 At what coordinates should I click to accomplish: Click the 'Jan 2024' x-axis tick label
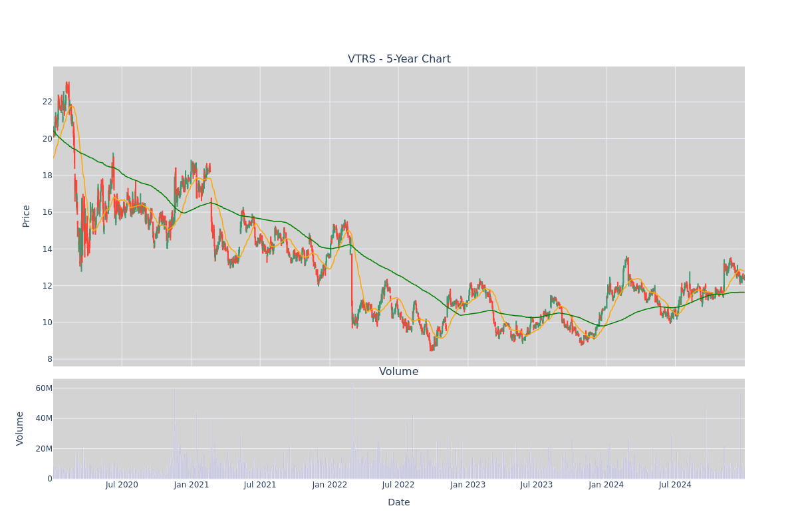pyautogui.click(x=606, y=485)
